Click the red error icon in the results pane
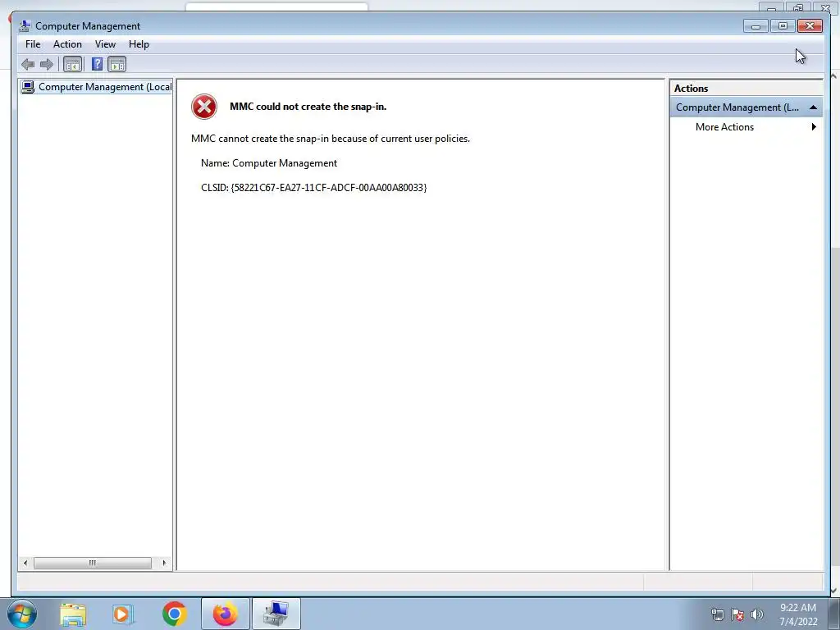Image resolution: width=840 pixels, height=630 pixels. point(204,107)
